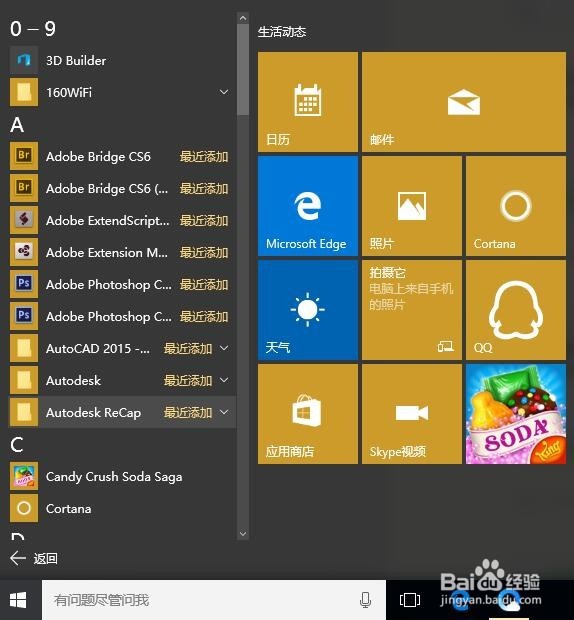
Task: Expand the AutoCAD 2015 folder chevron
Action: (x=224, y=348)
